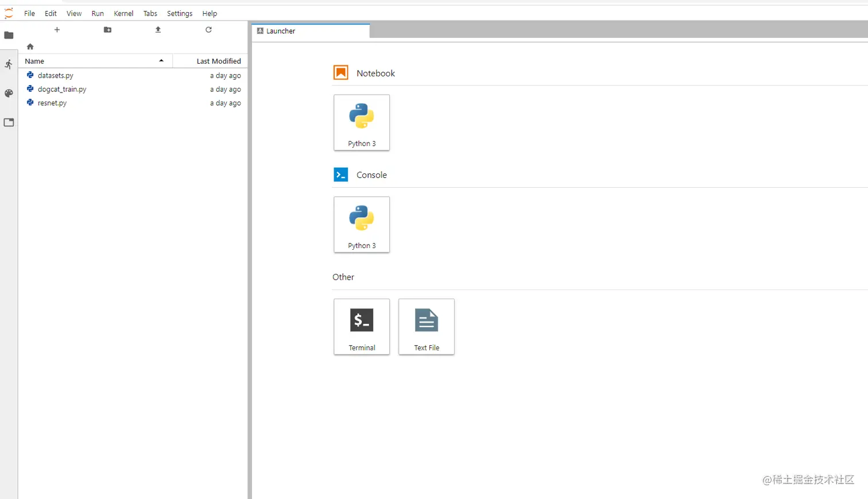Open the Settings menu
The width and height of the screenshot is (868, 499).
tap(180, 13)
